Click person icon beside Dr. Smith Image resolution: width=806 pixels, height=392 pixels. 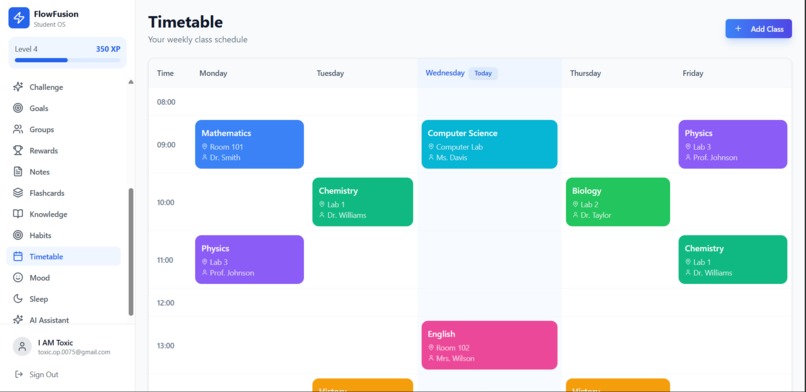[x=205, y=157]
